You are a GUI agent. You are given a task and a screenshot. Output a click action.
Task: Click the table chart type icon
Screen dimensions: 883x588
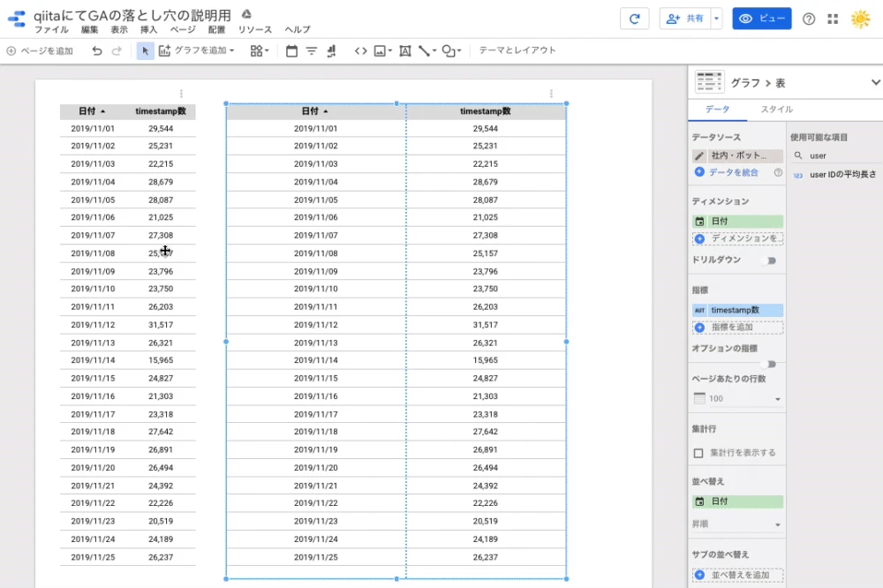[x=709, y=81]
